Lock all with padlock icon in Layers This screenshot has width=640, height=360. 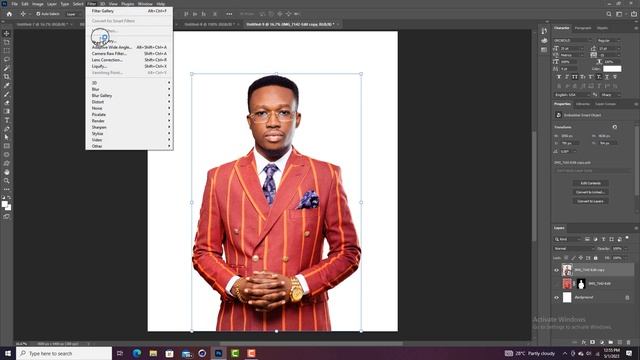tap(596, 258)
